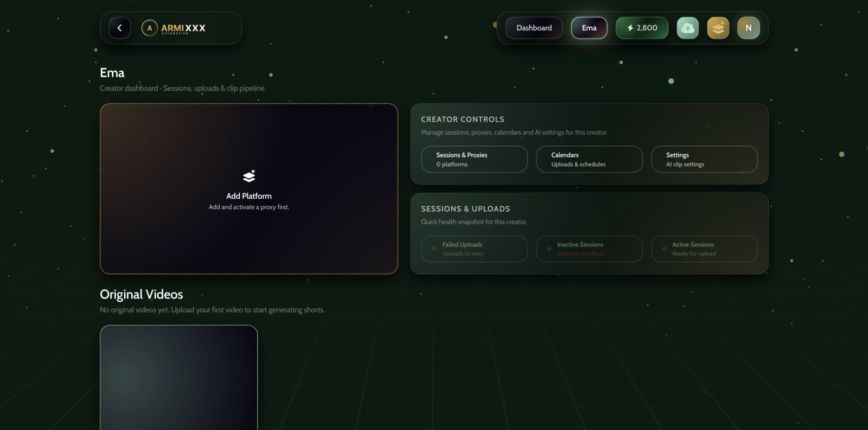This screenshot has width=868, height=430.
Task: Click the Add Platform card
Action: [x=249, y=188]
